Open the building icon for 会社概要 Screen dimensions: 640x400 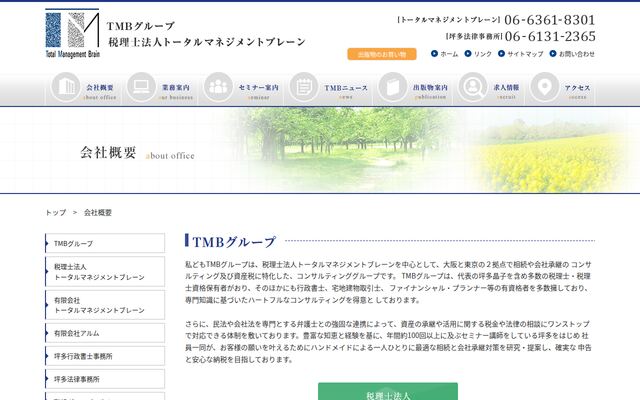coord(65,87)
